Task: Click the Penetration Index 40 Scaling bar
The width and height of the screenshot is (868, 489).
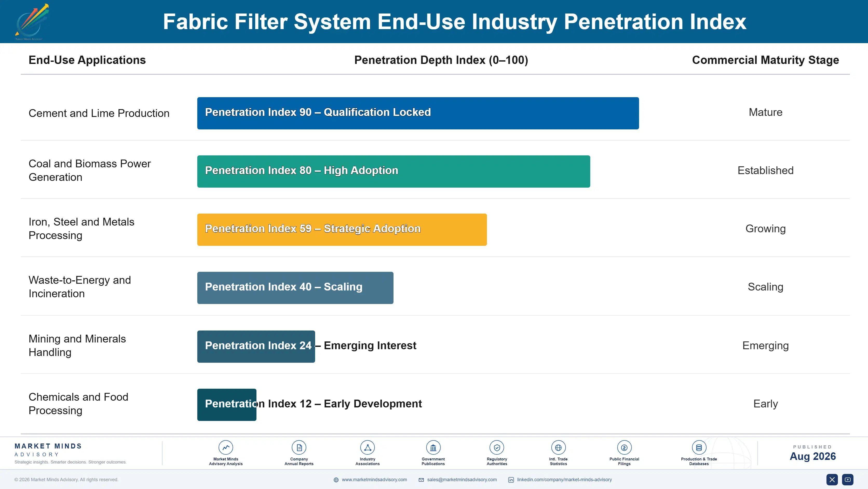Action: tap(295, 288)
